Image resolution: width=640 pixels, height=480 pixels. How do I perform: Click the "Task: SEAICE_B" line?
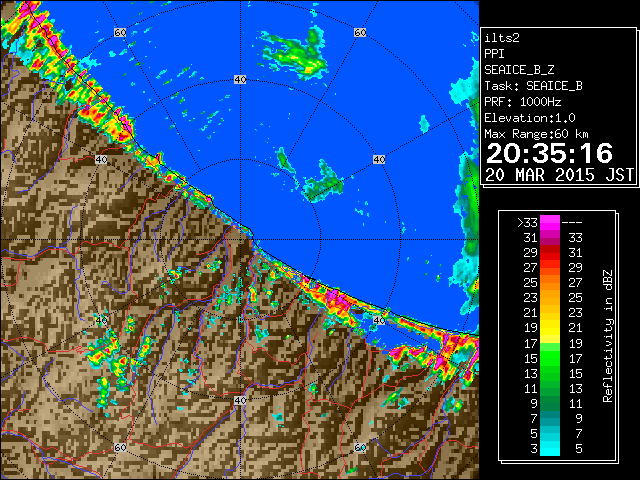click(533, 86)
